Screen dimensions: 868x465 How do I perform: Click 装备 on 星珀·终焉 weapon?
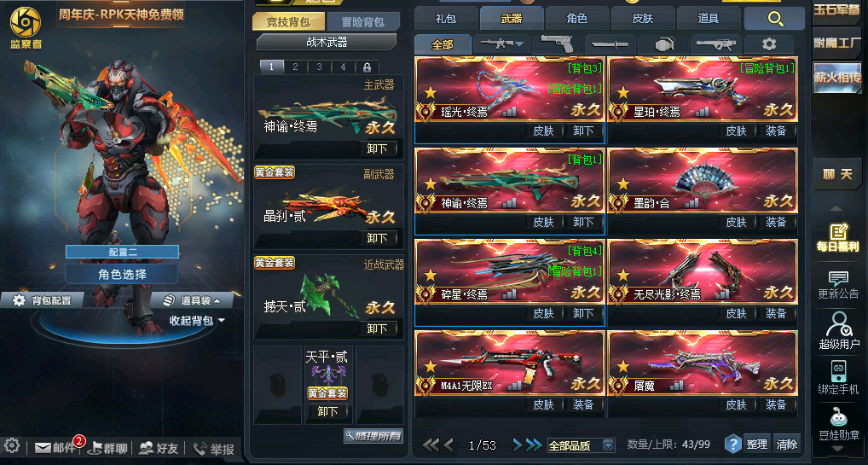click(776, 131)
